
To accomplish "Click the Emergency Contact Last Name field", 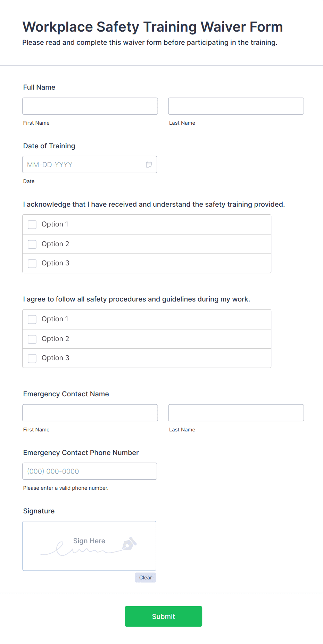I will click(x=236, y=413).
